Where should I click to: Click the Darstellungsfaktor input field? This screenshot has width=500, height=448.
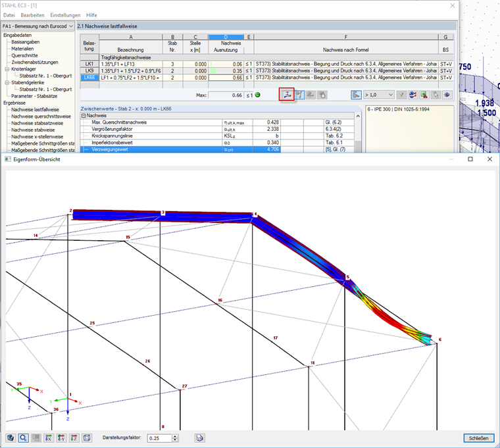159,438
